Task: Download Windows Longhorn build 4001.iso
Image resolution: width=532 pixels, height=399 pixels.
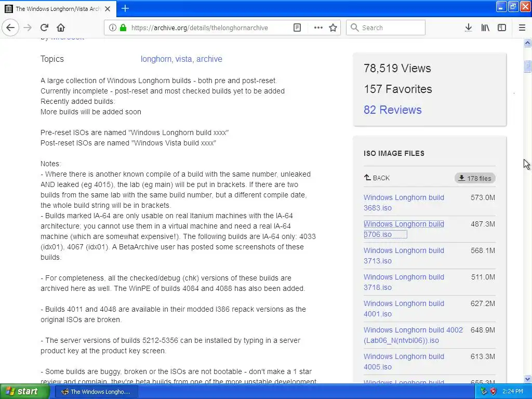Action: [x=404, y=309]
